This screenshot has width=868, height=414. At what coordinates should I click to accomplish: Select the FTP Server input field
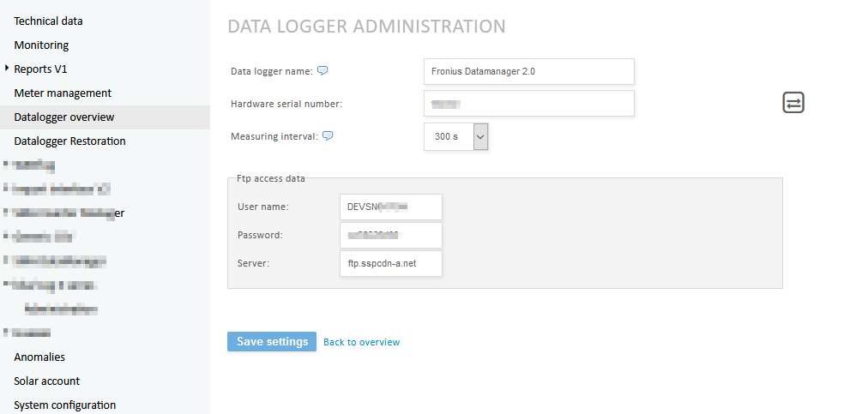[390, 263]
